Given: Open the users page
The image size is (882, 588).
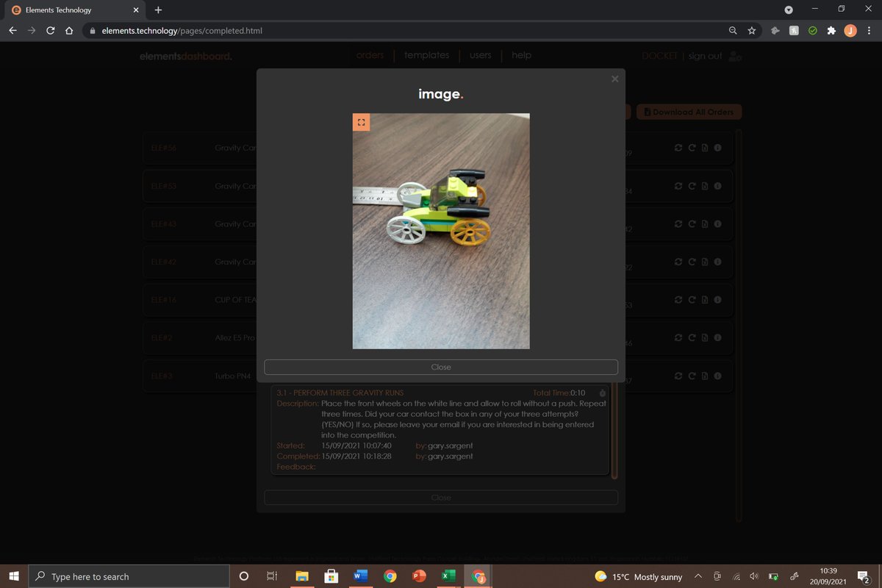Looking at the screenshot, I should coord(480,55).
